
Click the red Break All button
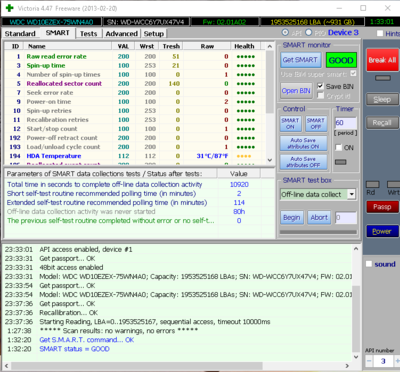click(382, 60)
